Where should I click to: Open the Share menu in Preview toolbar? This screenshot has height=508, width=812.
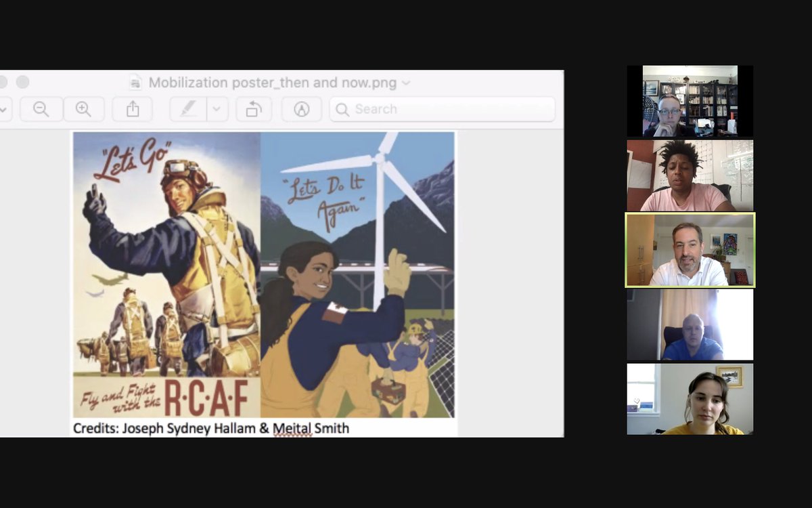pyautogui.click(x=133, y=109)
